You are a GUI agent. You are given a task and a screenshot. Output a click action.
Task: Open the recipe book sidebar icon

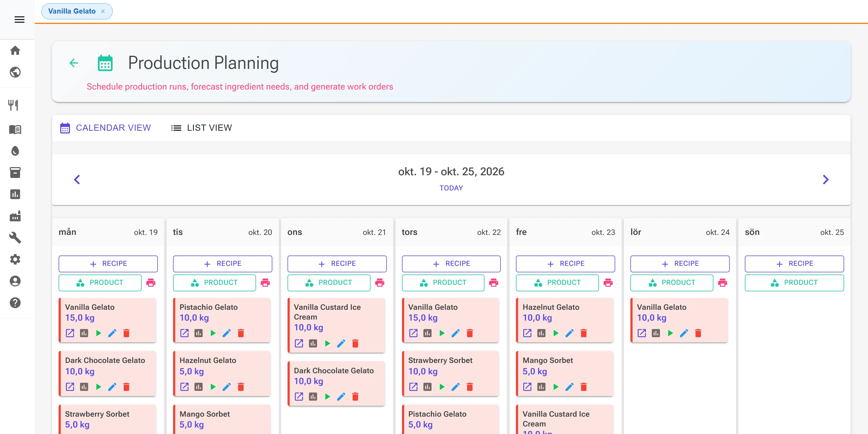coord(15,129)
